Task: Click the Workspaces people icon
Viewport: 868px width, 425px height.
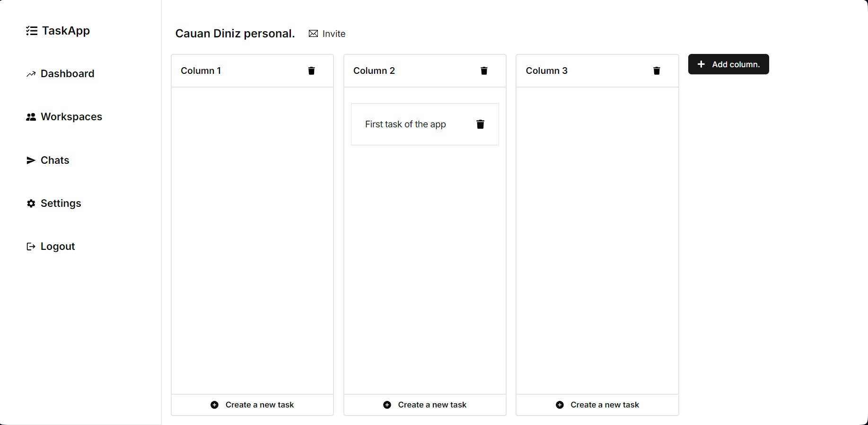Action: (31, 116)
